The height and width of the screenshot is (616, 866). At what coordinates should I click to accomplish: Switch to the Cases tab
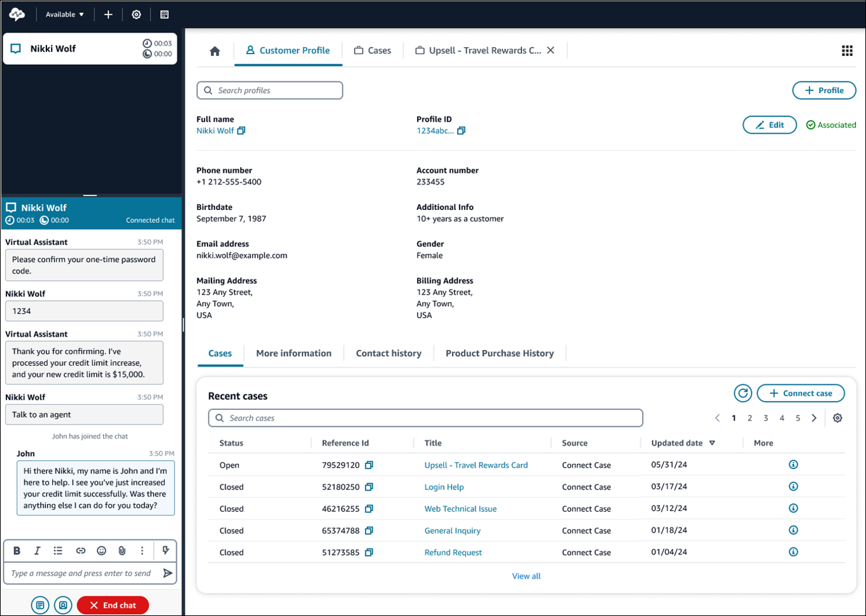[x=373, y=50]
